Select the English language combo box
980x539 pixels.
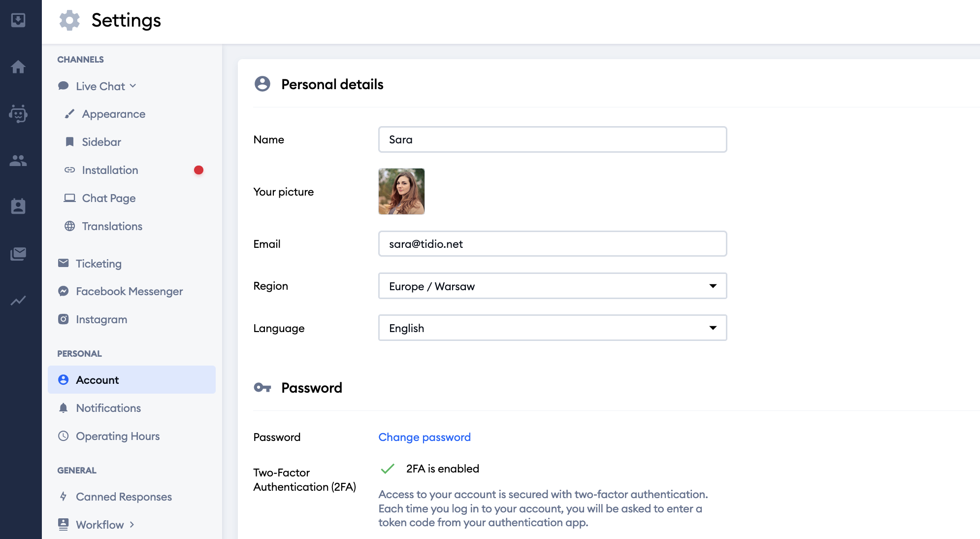click(x=553, y=328)
